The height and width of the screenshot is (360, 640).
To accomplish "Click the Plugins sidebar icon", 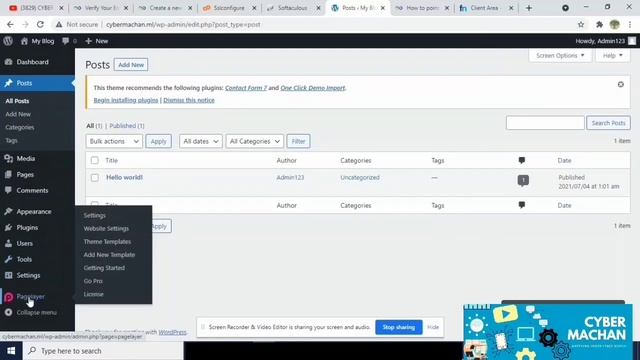I will coord(9,227).
